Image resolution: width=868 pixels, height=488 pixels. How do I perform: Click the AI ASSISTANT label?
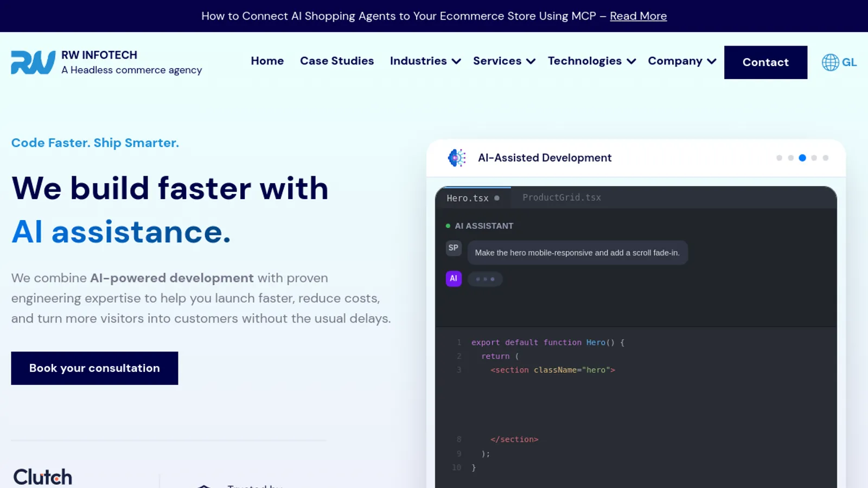point(484,226)
